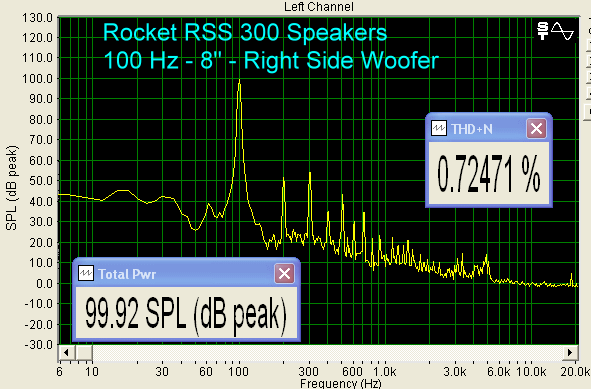The width and height of the screenshot is (591, 389).
Task: Click the 3.0k label on the frequency axis
Action: [x=455, y=372]
